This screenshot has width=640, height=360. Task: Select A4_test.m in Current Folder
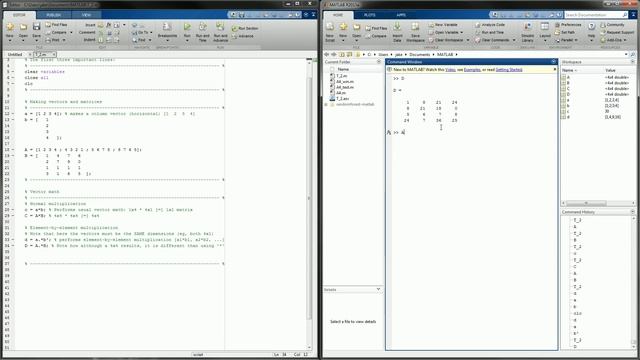(345, 87)
